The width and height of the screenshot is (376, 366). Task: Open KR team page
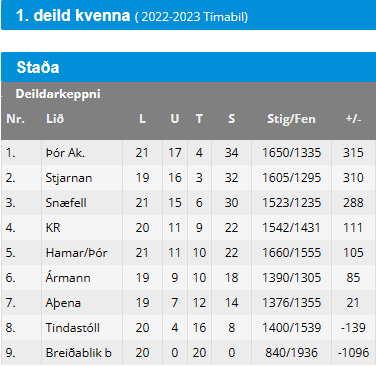tap(53, 228)
